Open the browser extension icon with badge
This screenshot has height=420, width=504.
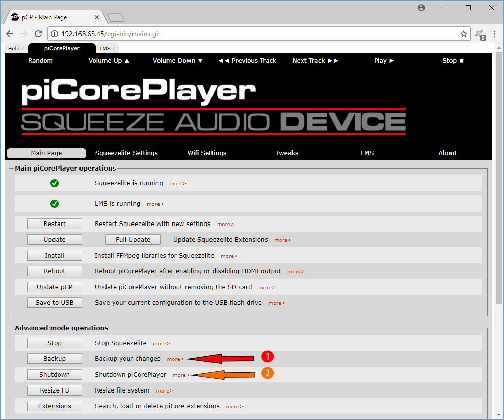pos(480,34)
